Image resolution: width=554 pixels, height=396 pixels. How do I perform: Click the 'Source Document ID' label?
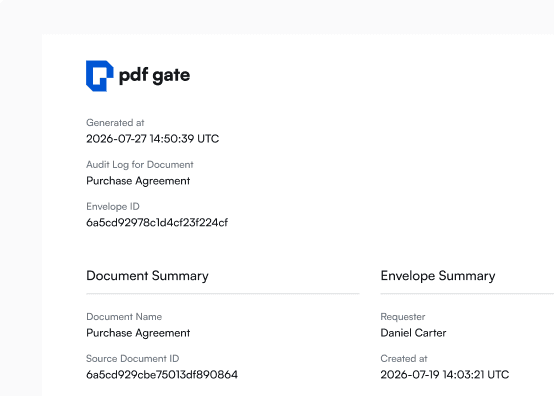click(132, 359)
